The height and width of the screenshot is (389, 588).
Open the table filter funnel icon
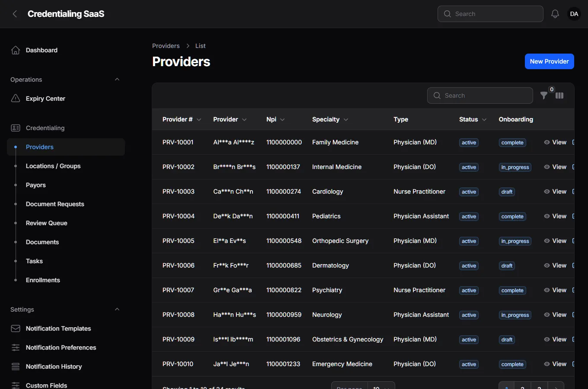[544, 96]
